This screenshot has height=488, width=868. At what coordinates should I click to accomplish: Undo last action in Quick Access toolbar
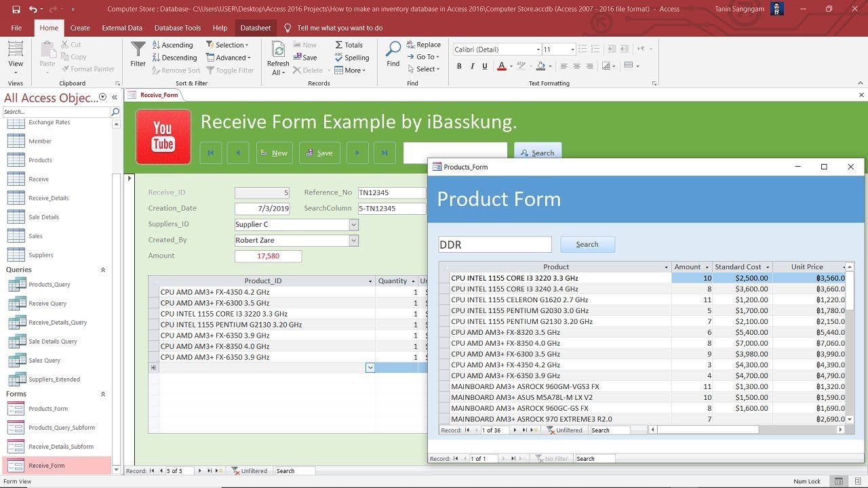(x=33, y=9)
